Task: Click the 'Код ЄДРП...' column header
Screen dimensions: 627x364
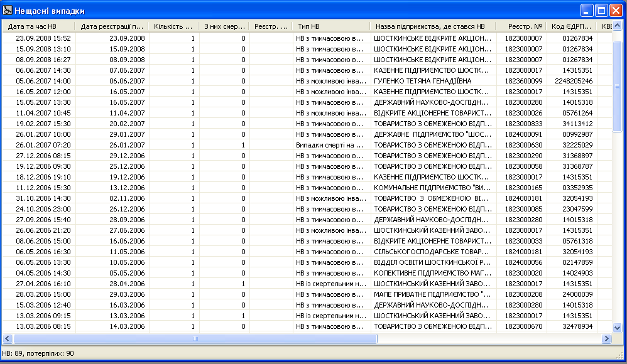Action: click(x=572, y=26)
